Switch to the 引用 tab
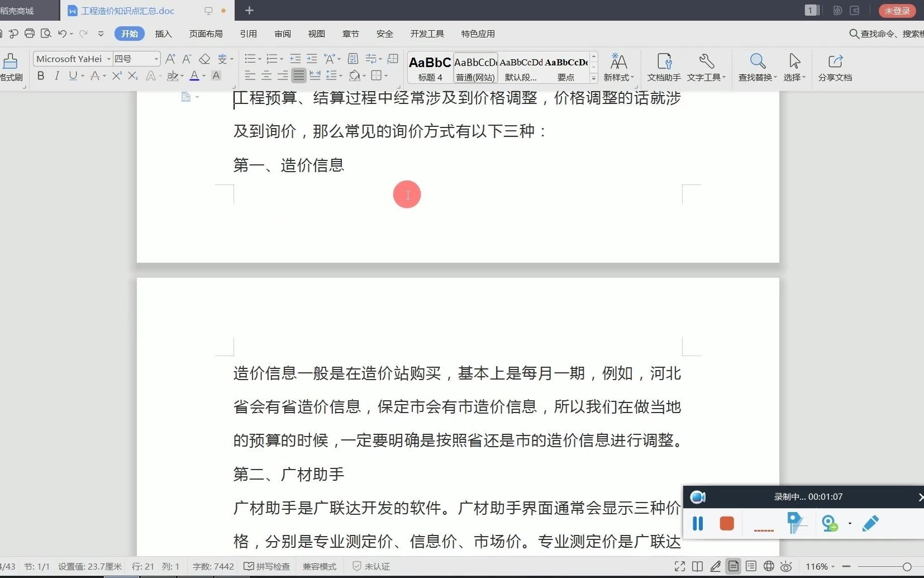The width and height of the screenshot is (924, 578). (x=249, y=34)
